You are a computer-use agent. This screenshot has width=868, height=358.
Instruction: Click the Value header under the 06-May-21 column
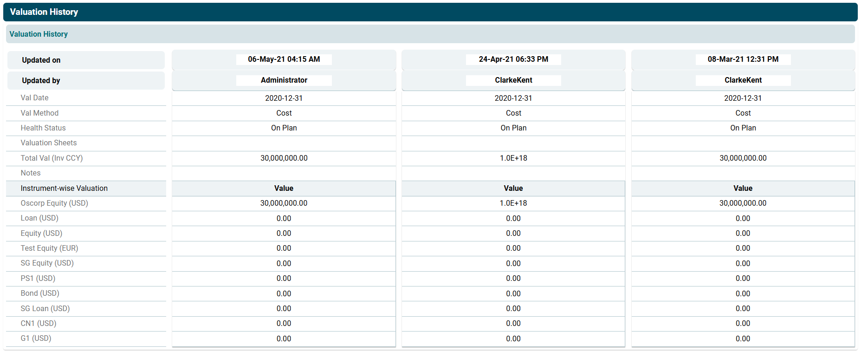coord(284,188)
